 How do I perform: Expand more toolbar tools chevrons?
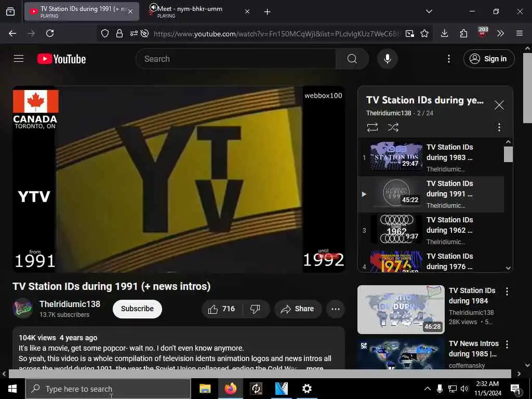tap(500, 33)
